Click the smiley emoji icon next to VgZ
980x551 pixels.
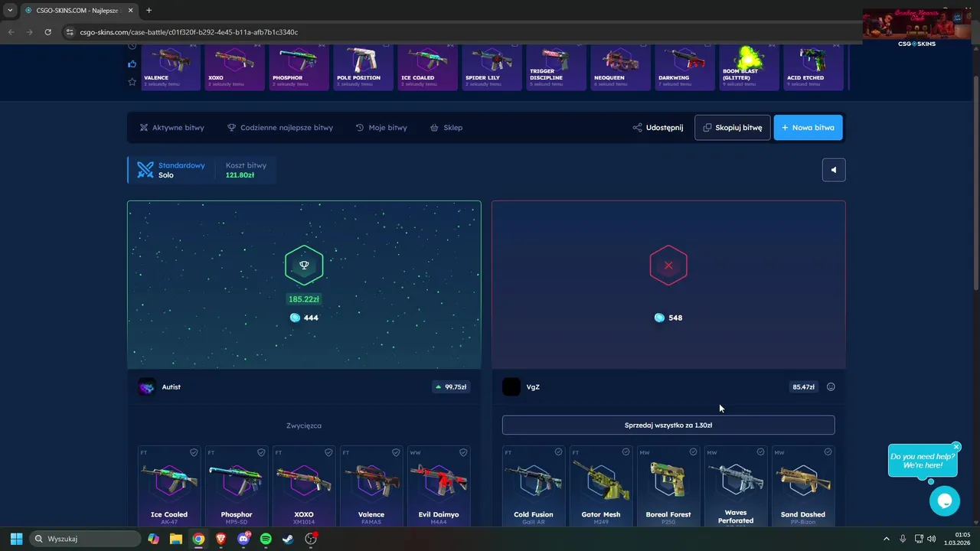831,387
